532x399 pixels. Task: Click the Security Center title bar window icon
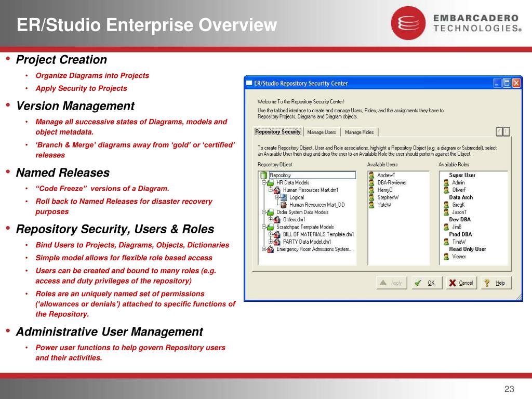[249, 83]
